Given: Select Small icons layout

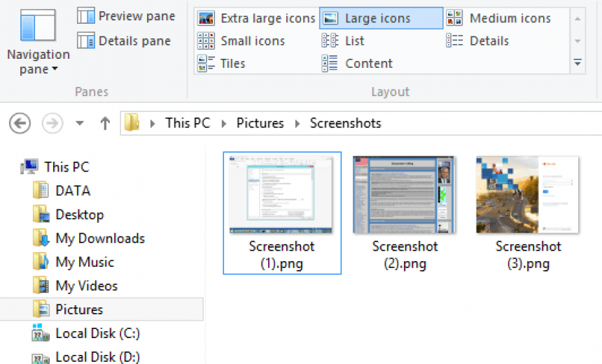Looking at the screenshot, I should [x=241, y=41].
